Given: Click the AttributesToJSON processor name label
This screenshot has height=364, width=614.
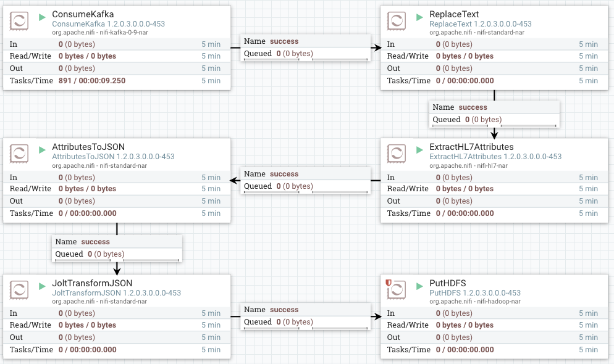Looking at the screenshot, I should coord(88,147).
